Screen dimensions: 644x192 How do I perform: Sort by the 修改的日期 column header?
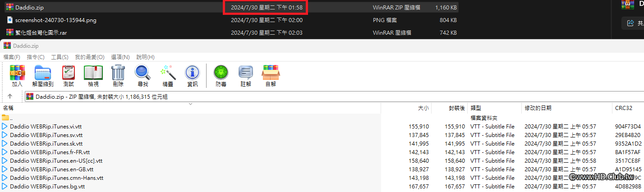click(x=567, y=108)
